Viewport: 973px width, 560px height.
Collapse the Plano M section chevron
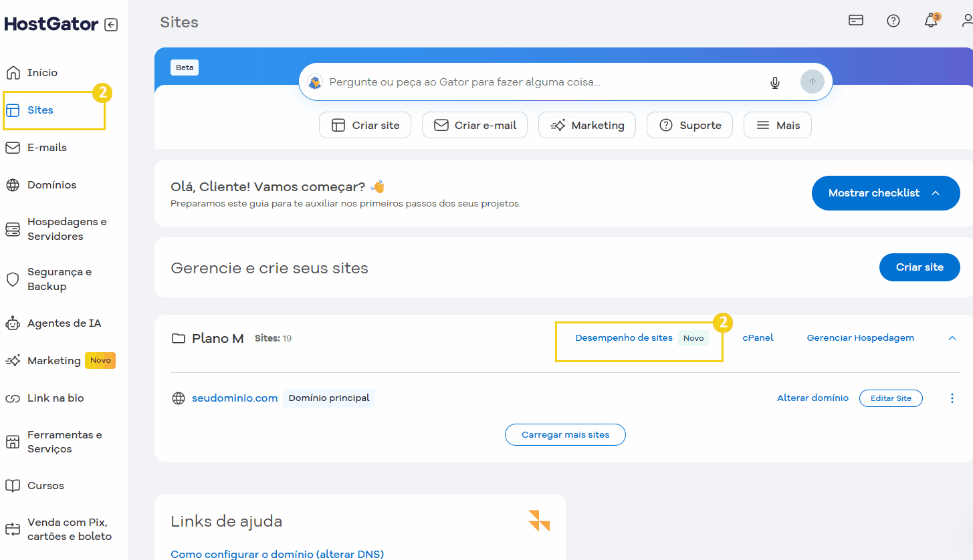[x=952, y=338]
